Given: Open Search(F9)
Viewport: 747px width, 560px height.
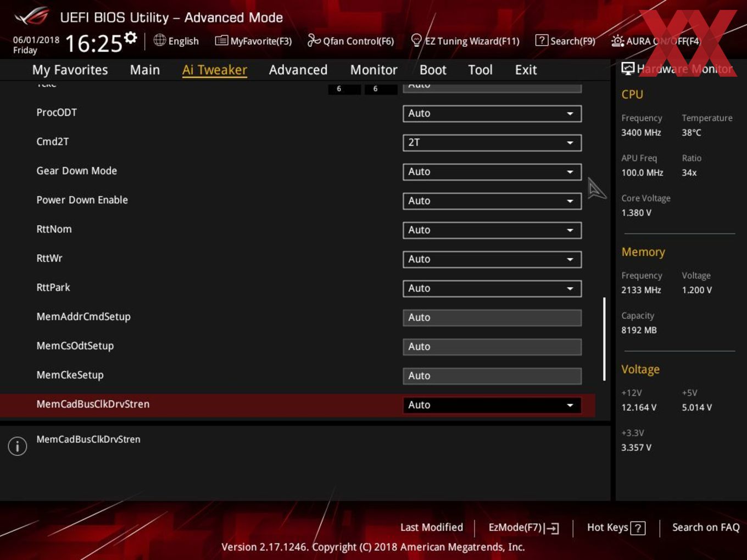Looking at the screenshot, I should 565,41.
